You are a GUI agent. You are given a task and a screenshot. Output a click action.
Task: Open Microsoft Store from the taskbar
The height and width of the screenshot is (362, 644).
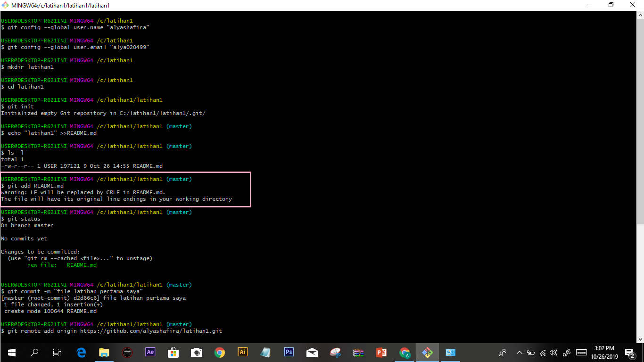tap(173, 352)
